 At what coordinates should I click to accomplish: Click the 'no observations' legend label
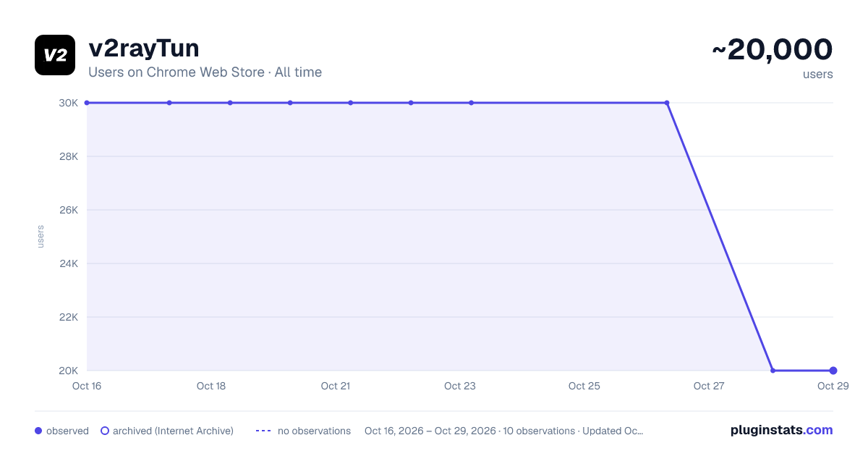point(314,431)
